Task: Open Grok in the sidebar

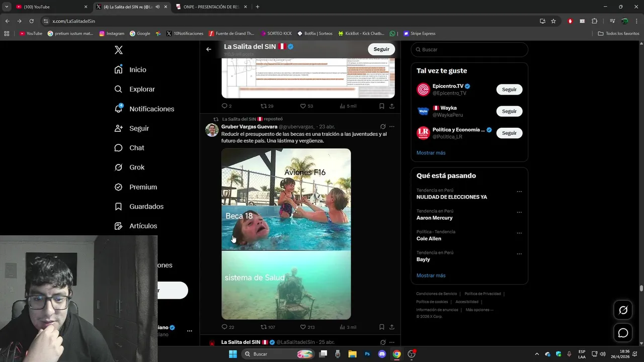Action: pos(129,167)
